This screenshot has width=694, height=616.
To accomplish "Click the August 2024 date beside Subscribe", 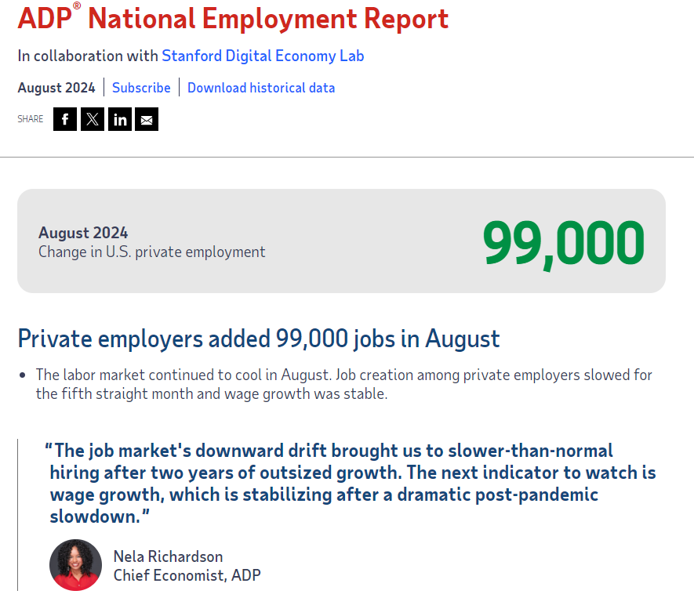I will click(x=56, y=88).
